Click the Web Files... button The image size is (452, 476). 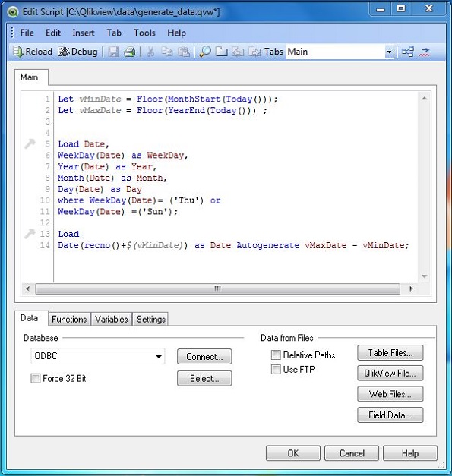click(390, 394)
